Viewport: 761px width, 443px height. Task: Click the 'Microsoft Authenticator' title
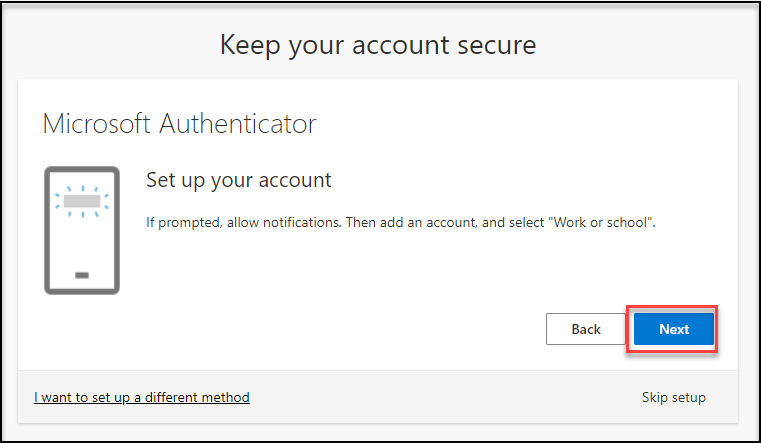[180, 124]
